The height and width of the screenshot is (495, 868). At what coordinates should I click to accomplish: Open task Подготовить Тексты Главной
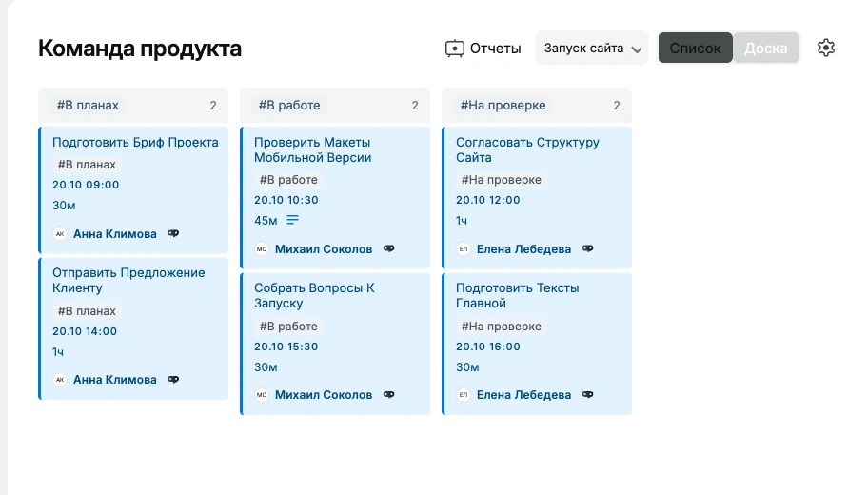[518, 296]
